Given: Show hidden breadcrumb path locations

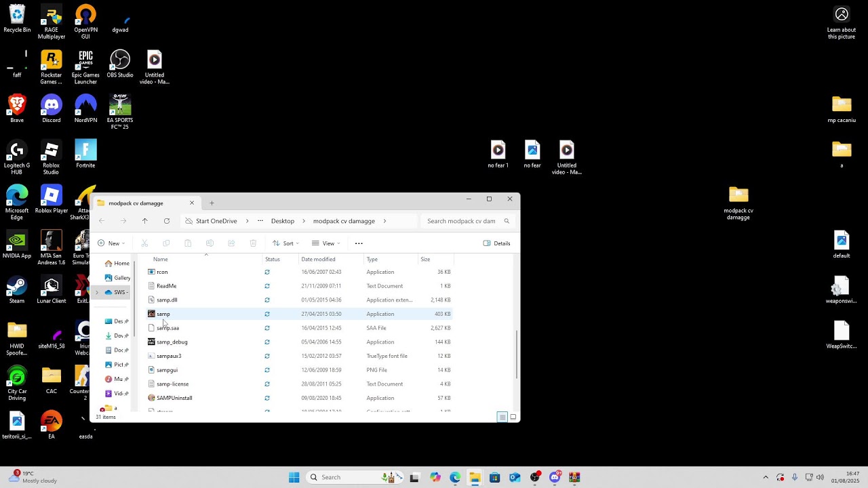Looking at the screenshot, I should click(x=260, y=221).
